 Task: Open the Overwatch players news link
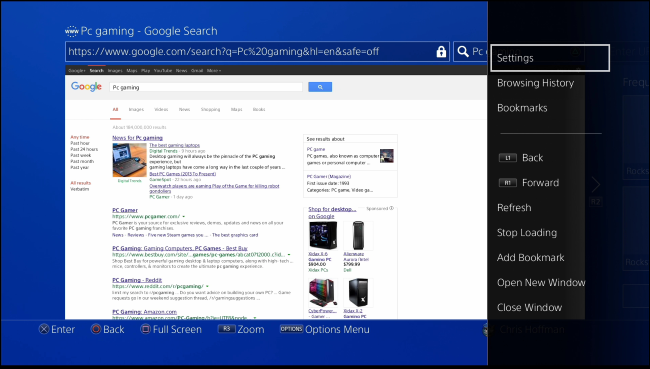(214, 188)
